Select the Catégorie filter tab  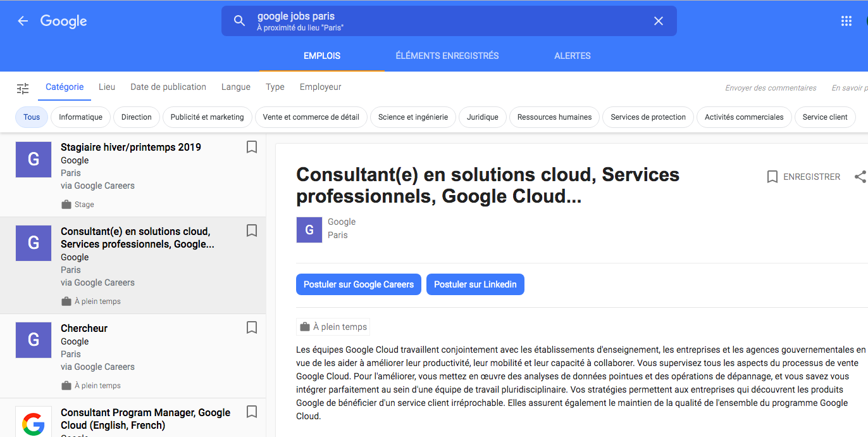pyautogui.click(x=65, y=87)
